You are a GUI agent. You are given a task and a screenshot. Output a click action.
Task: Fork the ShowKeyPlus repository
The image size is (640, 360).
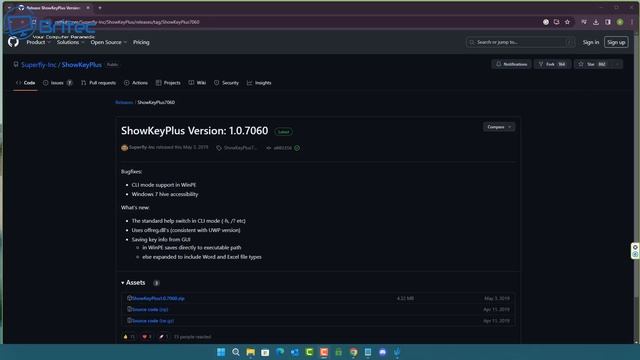click(552, 64)
